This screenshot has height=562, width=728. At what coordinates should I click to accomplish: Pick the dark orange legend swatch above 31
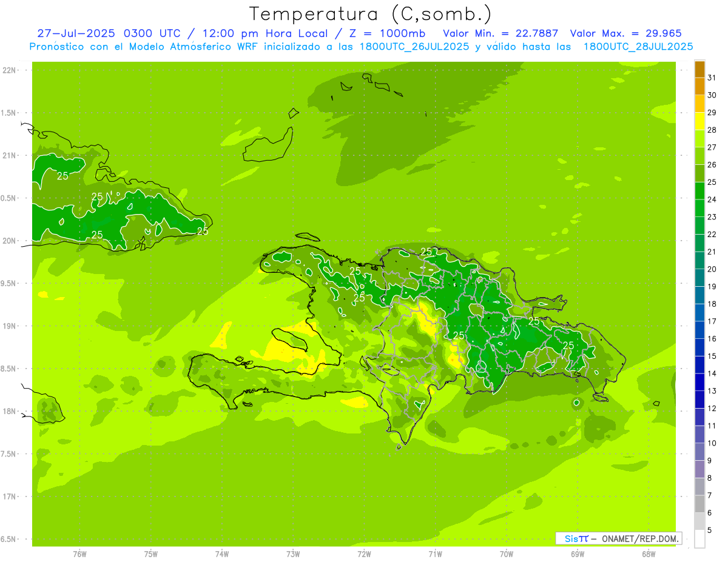coord(699,69)
